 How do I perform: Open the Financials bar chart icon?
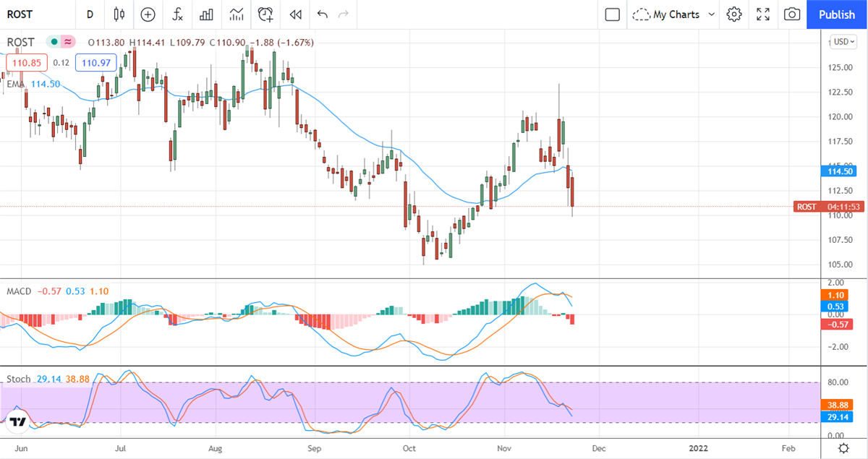point(206,14)
